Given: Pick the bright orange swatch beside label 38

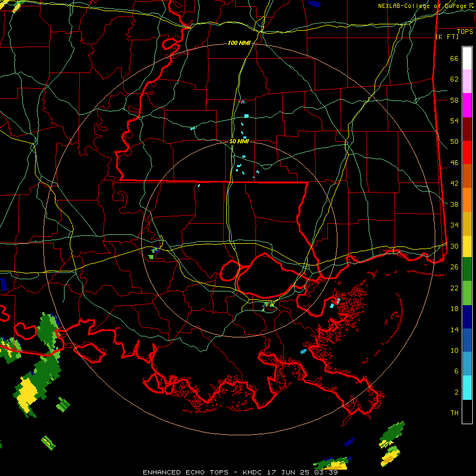Looking at the screenshot, I should tap(467, 200).
